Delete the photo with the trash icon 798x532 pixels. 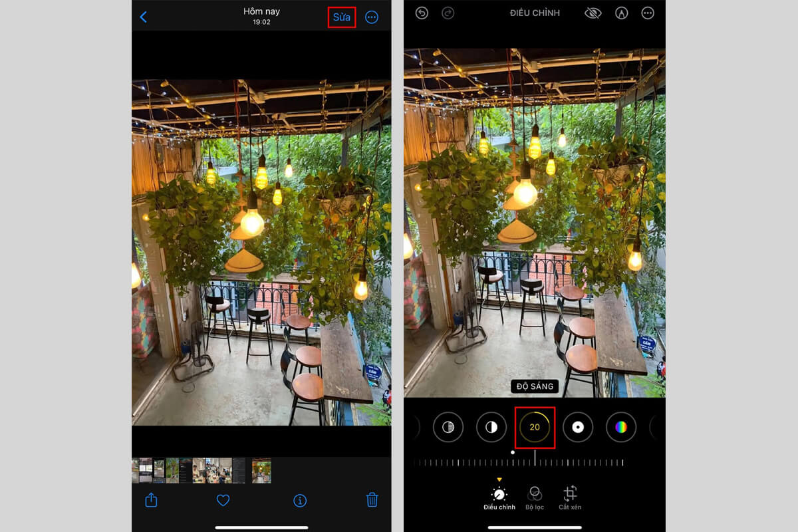point(372,500)
